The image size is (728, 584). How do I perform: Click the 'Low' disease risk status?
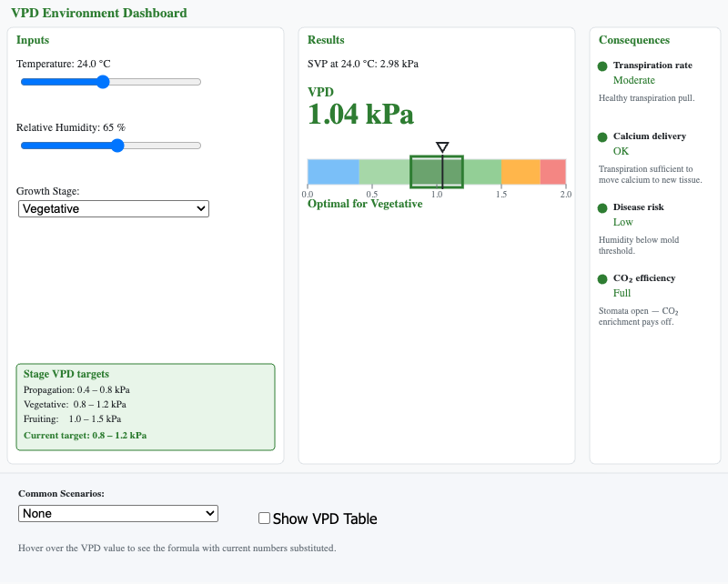[622, 222]
